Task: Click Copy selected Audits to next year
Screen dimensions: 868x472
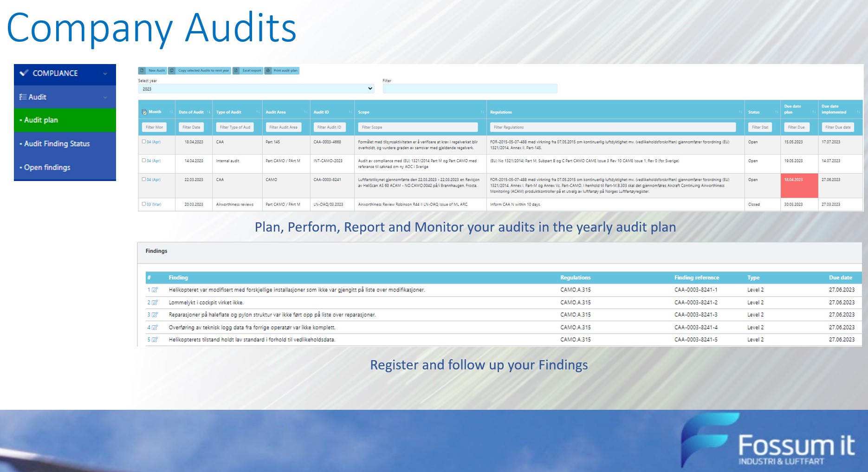Action: [x=200, y=71]
